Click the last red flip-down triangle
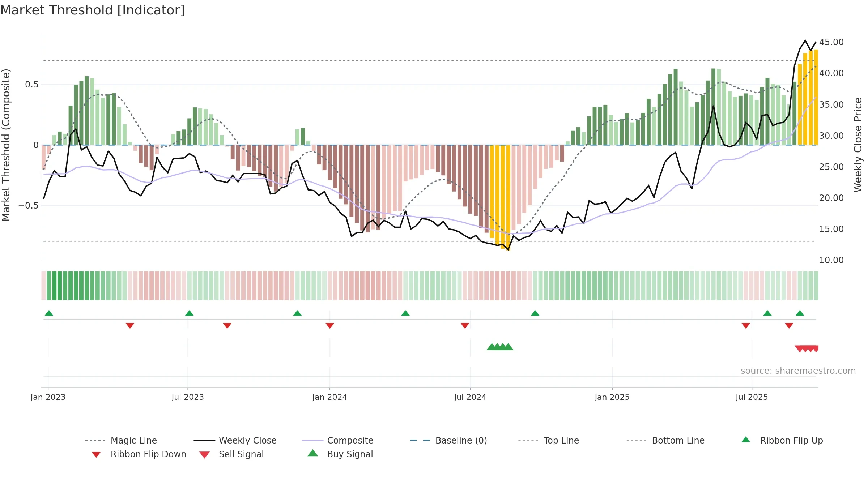Screen dimensions: 868x488 [789, 326]
